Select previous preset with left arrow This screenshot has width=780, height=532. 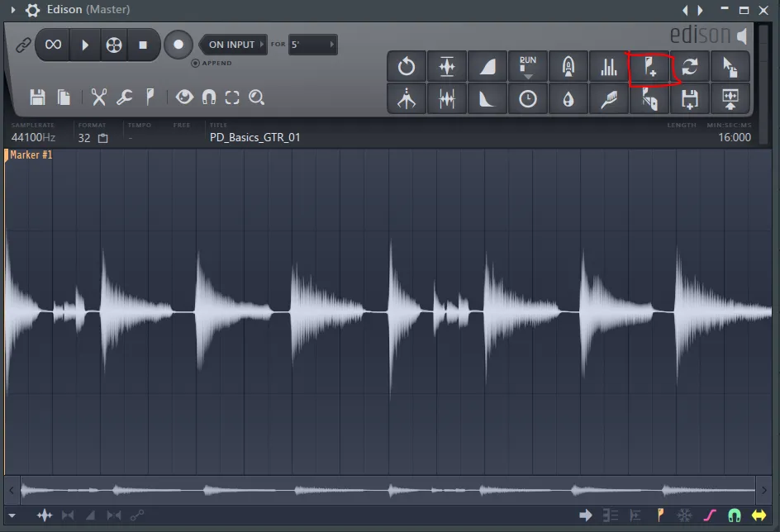[686, 10]
